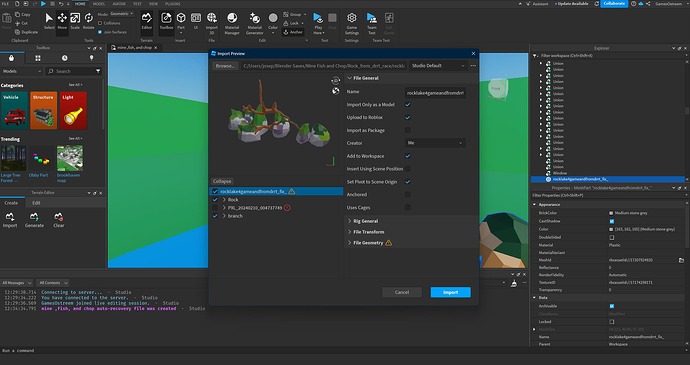Click the Color swatch in Properties
Image resolution: width=690 pixels, height=365 pixels.
[x=611, y=229]
